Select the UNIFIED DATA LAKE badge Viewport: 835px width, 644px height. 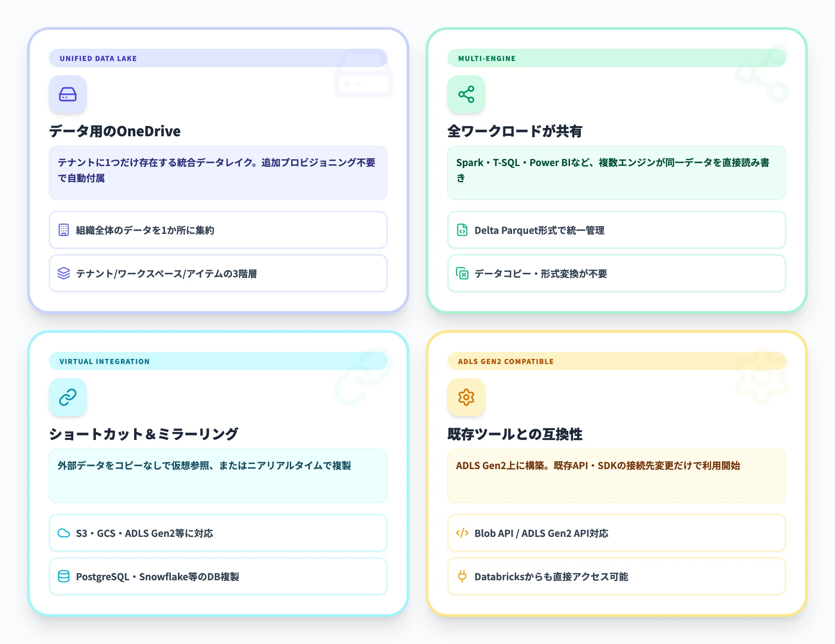tap(98, 58)
